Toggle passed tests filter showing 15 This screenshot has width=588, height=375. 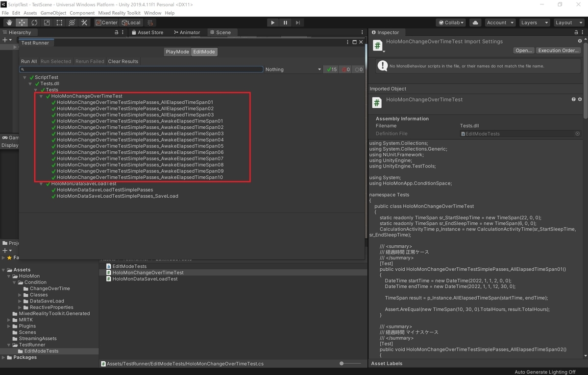tap(331, 70)
